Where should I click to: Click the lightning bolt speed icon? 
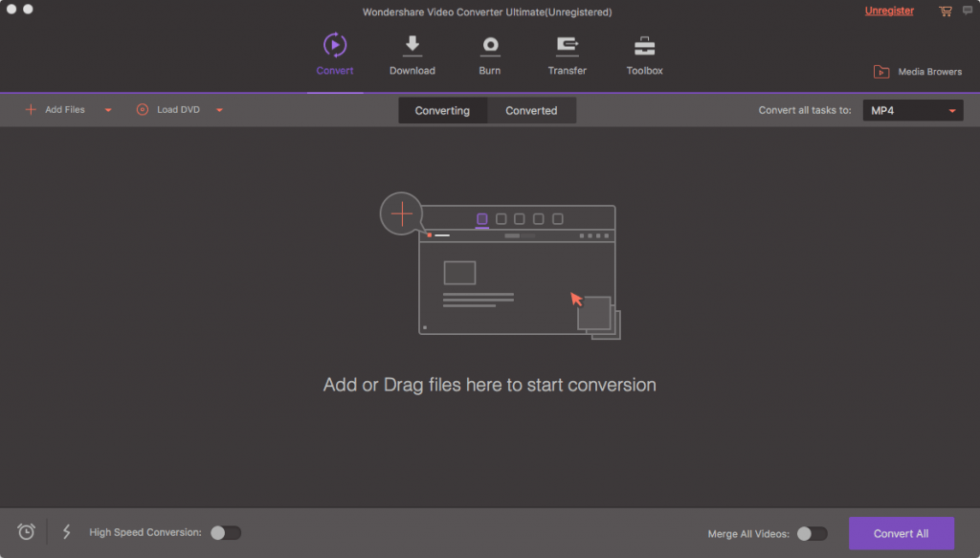pyautogui.click(x=66, y=532)
